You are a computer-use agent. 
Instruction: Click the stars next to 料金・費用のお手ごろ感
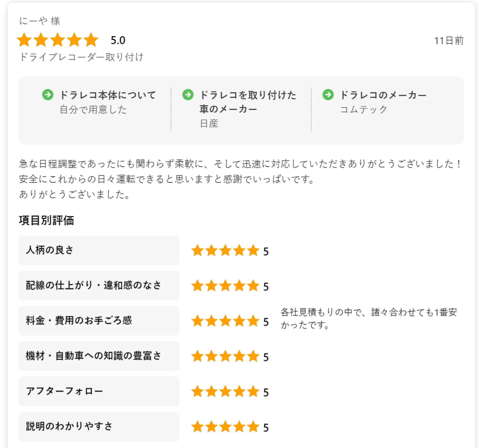click(x=225, y=321)
